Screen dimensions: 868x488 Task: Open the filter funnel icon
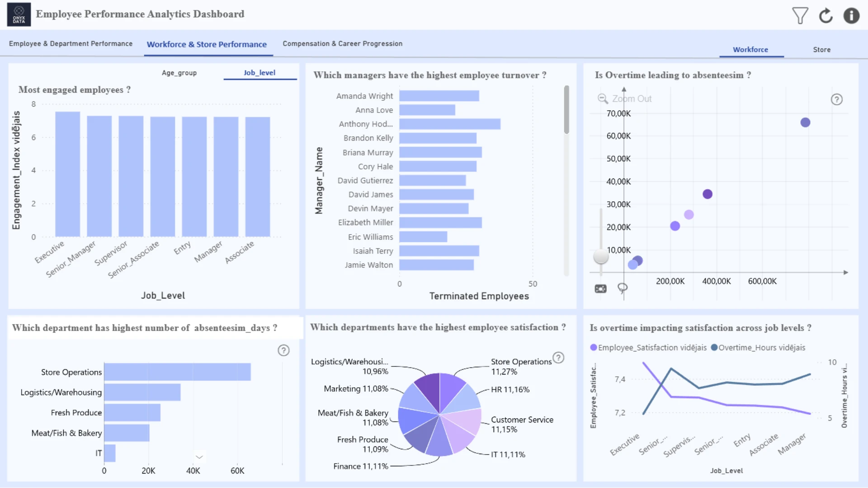coord(800,15)
